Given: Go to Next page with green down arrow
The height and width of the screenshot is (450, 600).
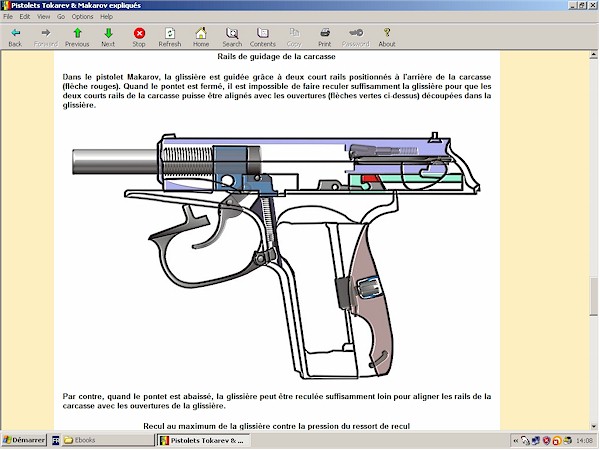Looking at the screenshot, I should pyautogui.click(x=108, y=37).
